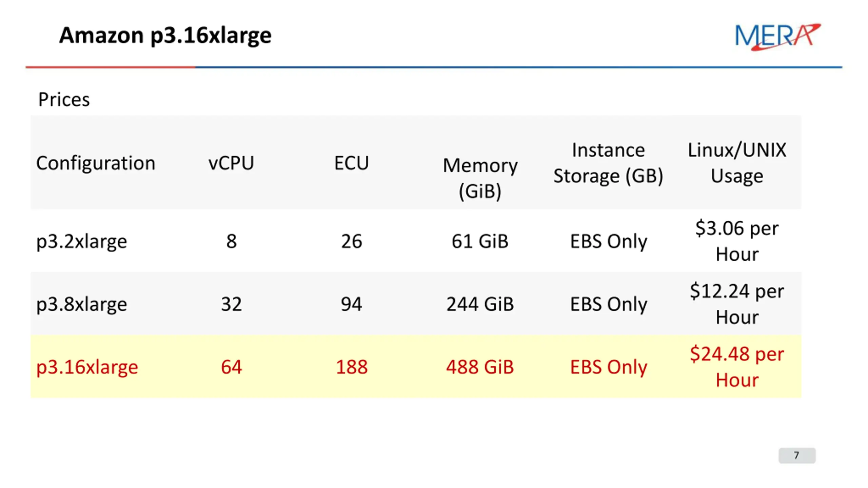Click the red $24.48 per Hour price

click(737, 367)
